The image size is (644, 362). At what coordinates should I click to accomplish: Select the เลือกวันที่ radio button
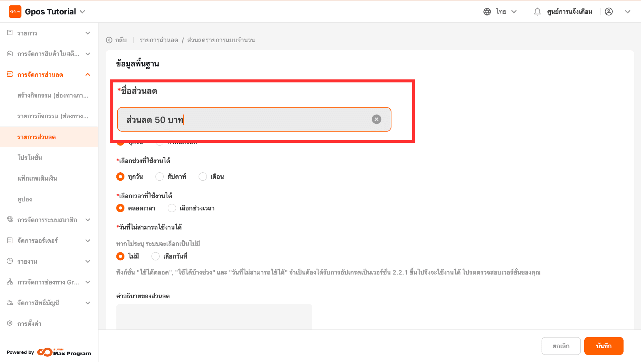click(155, 256)
